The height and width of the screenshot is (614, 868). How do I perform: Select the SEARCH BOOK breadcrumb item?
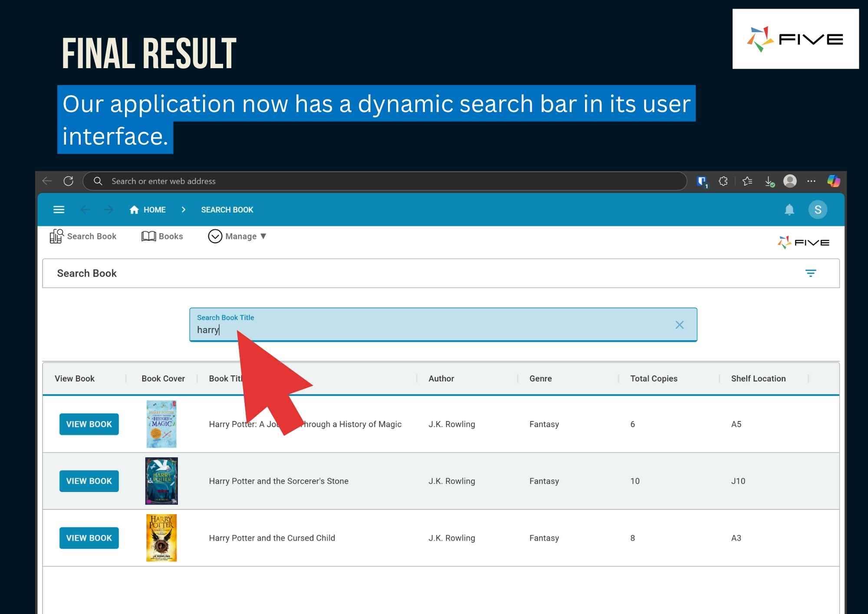(227, 210)
